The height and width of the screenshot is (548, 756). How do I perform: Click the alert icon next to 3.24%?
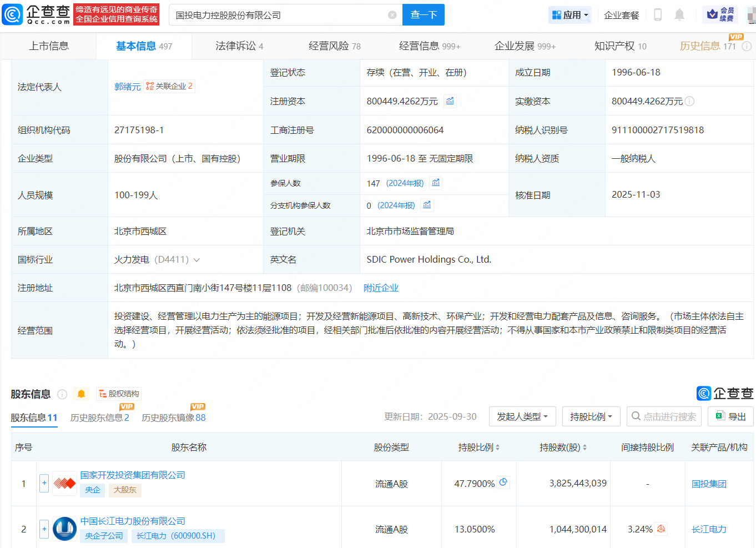[661, 529]
